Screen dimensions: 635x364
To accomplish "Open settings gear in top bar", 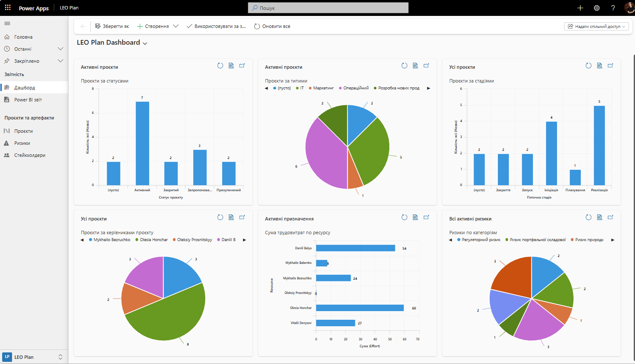I will coord(597,8).
